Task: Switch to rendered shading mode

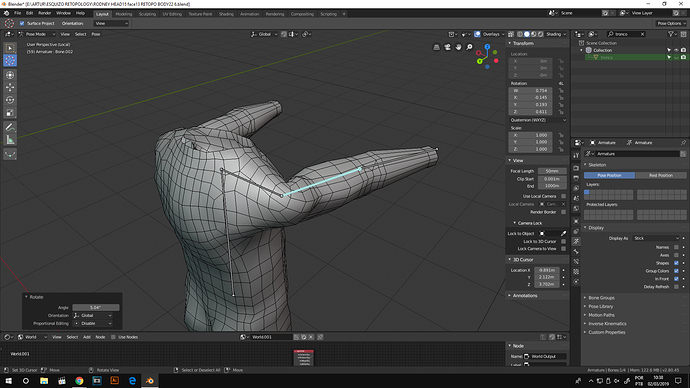Action: [x=541, y=34]
